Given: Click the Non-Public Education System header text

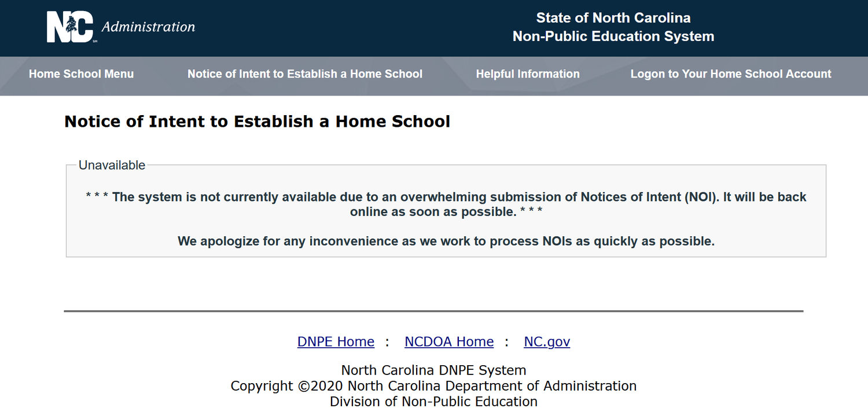Looking at the screenshot, I should (613, 36).
